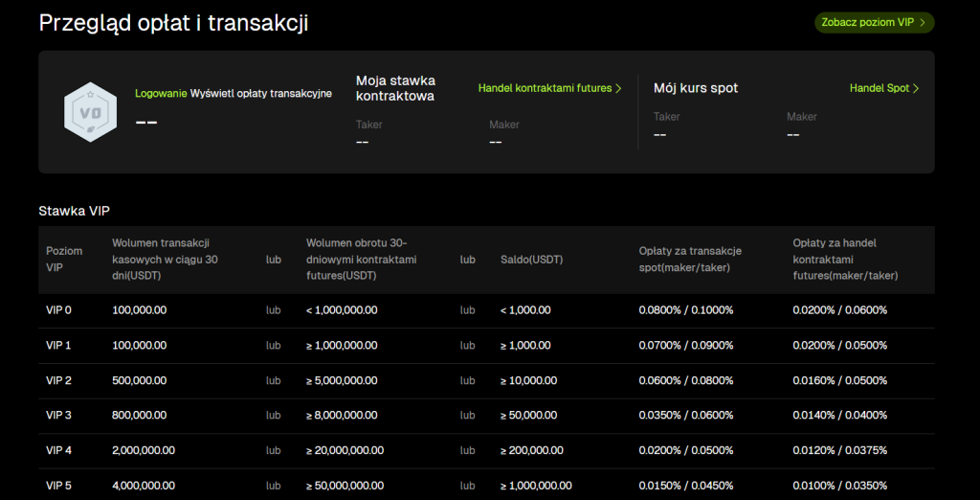Image resolution: width=980 pixels, height=500 pixels.
Task: Pick the VIP 4 row label
Action: [x=59, y=450]
